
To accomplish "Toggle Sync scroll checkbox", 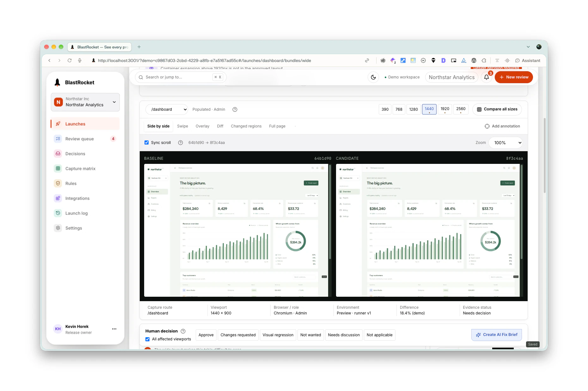I will (x=147, y=143).
